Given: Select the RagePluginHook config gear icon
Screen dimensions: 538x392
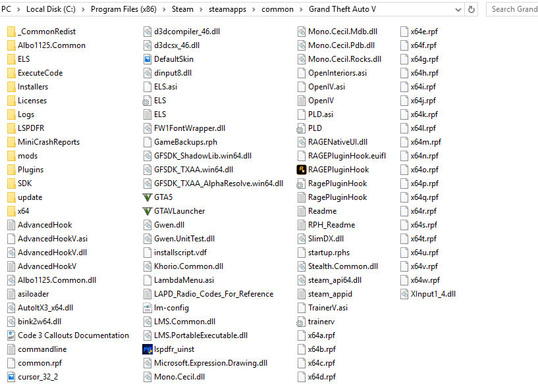Looking at the screenshot, I should click(x=300, y=184).
